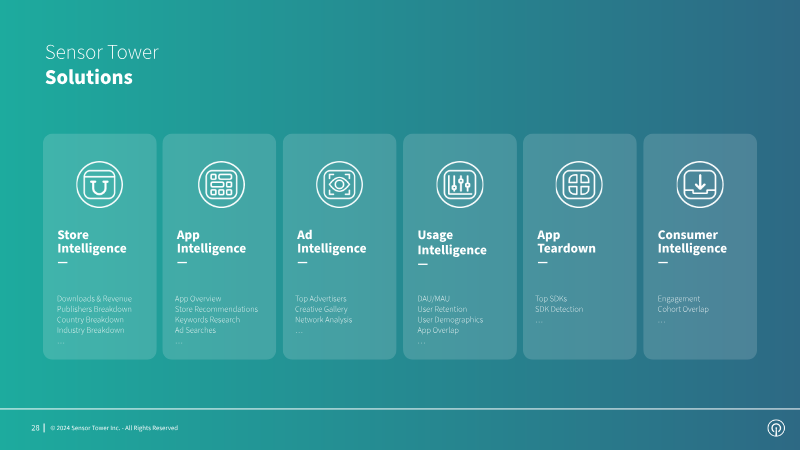Click the Top SDKs text
This screenshot has width=800, height=450.
551,298
